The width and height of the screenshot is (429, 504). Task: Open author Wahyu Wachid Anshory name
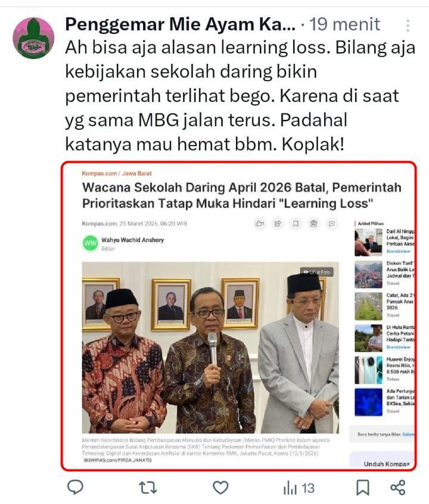coord(133,240)
